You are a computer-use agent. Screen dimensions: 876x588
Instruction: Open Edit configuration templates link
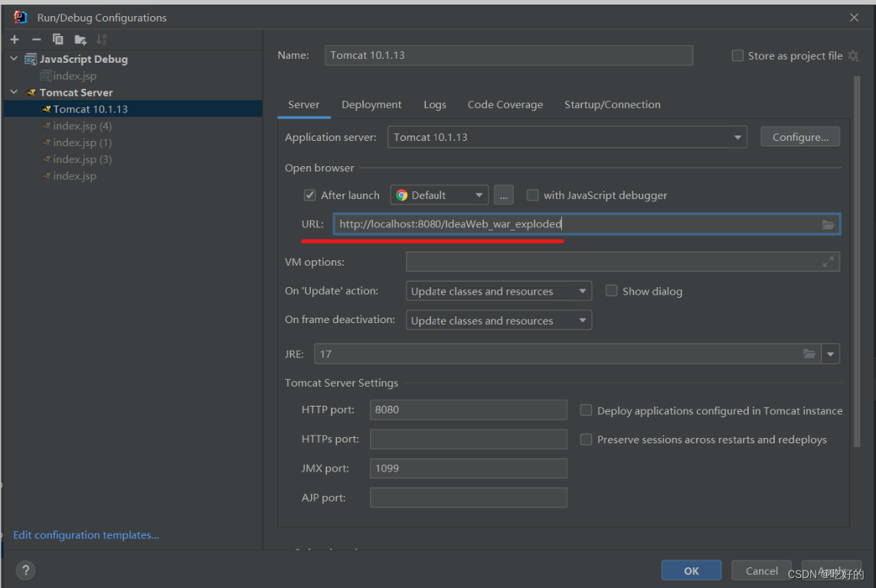pyautogui.click(x=86, y=535)
